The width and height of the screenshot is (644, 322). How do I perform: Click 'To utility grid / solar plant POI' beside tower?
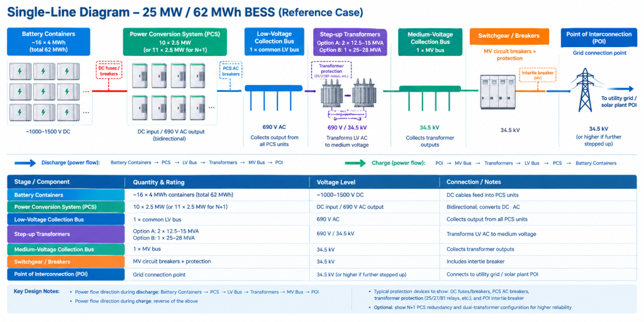(619, 103)
